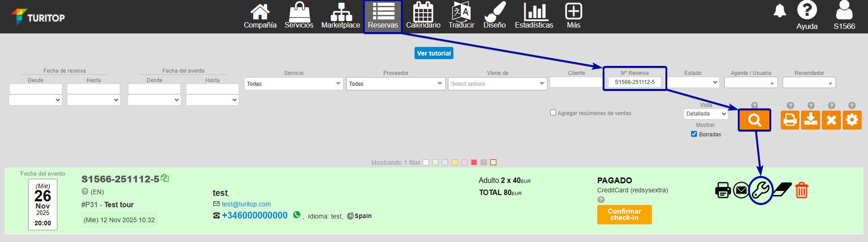Go to the Estadísticas menu

pos(534,15)
